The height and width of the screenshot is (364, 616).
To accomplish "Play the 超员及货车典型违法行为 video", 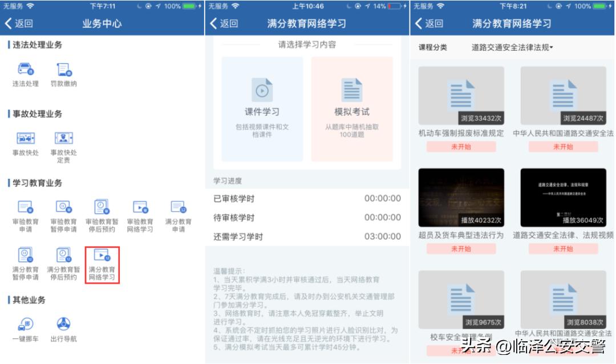I will click(460, 198).
